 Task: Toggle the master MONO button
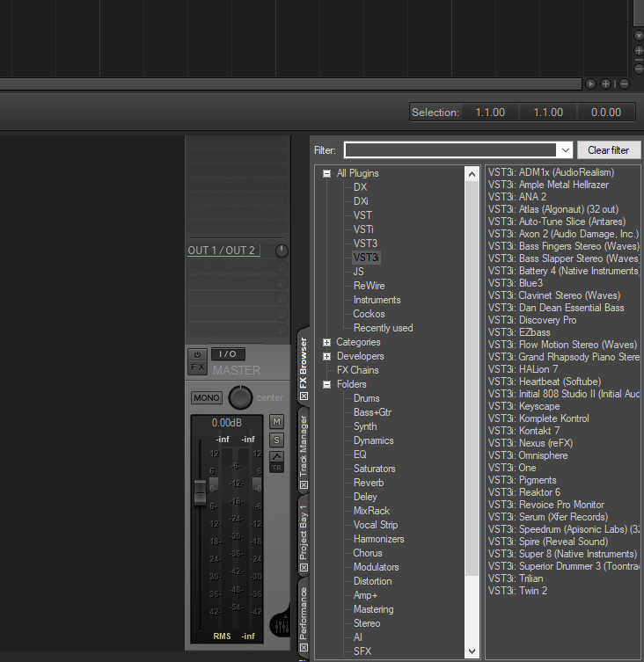[x=207, y=397]
